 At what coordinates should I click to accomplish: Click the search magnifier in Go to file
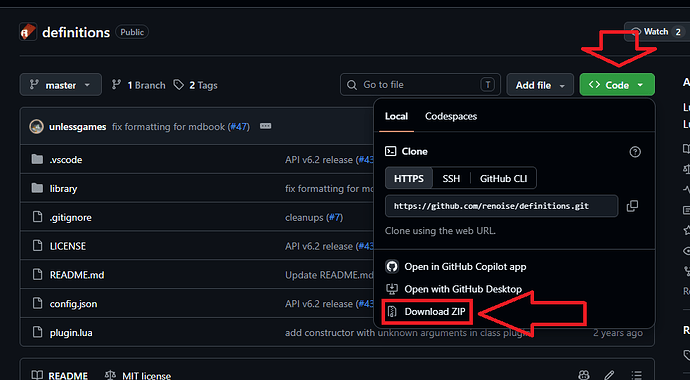(x=352, y=85)
